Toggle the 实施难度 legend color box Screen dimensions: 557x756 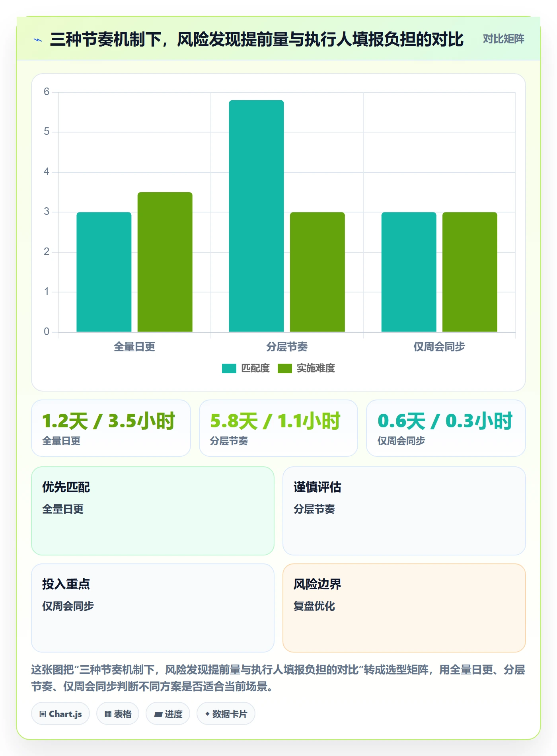(x=285, y=368)
